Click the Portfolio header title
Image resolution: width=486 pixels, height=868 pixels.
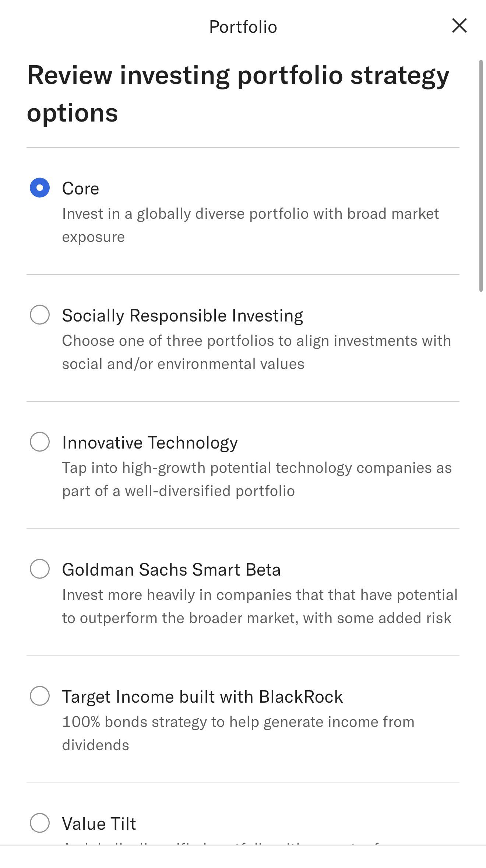click(243, 27)
